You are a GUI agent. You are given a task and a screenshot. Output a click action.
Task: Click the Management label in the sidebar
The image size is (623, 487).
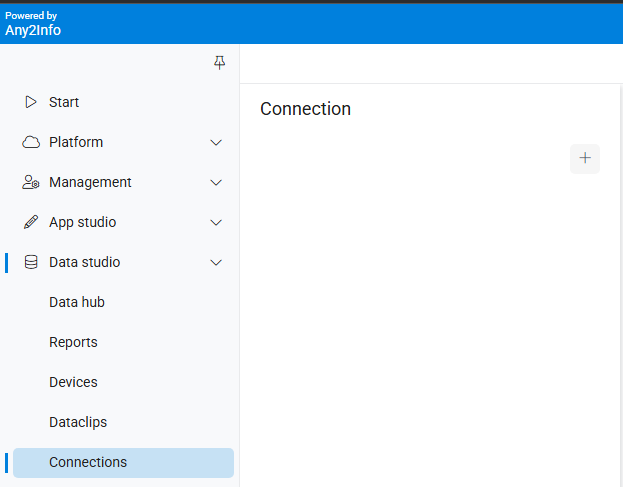tap(90, 182)
